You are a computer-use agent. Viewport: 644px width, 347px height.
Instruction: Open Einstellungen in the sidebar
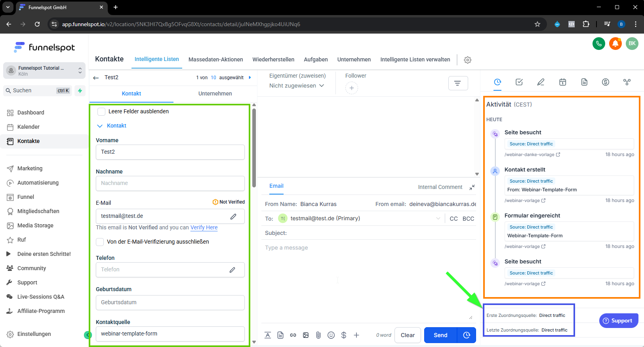coord(34,334)
